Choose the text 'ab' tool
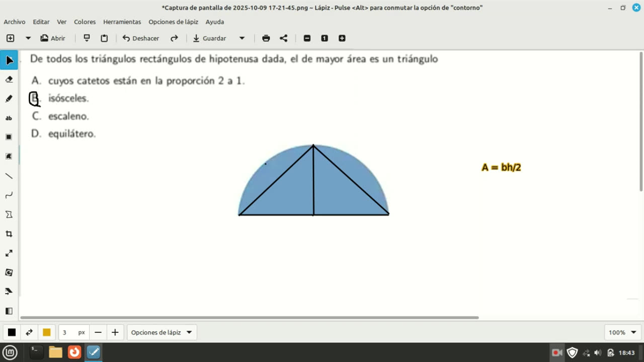 point(9,118)
